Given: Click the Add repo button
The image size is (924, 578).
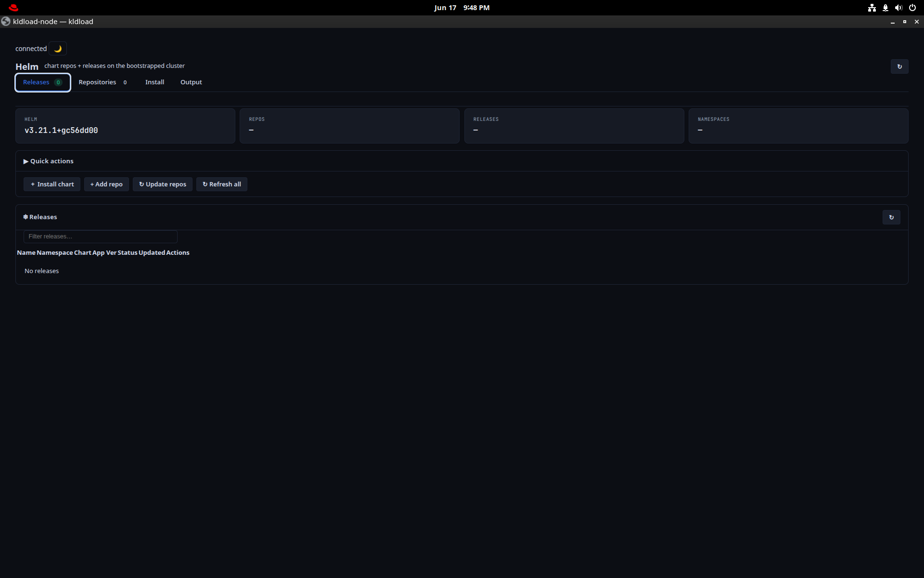Looking at the screenshot, I should pos(106,184).
